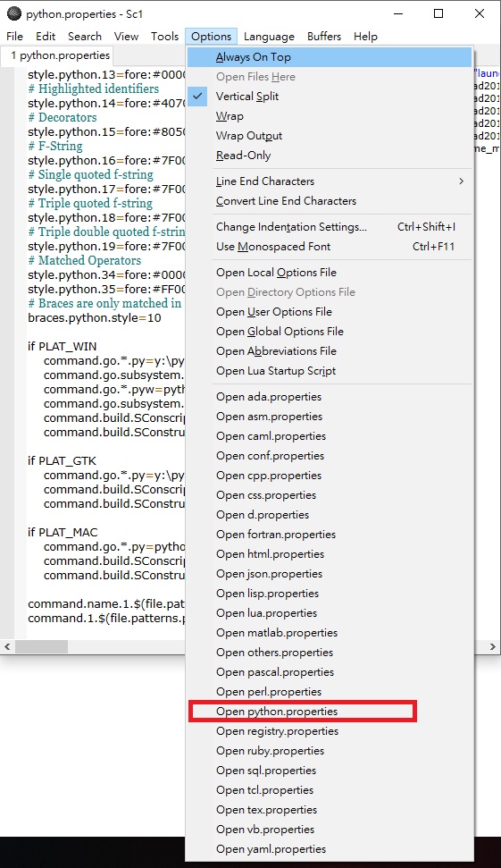
Task: Choose Open fortran.properties
Action: pos(330,535)
